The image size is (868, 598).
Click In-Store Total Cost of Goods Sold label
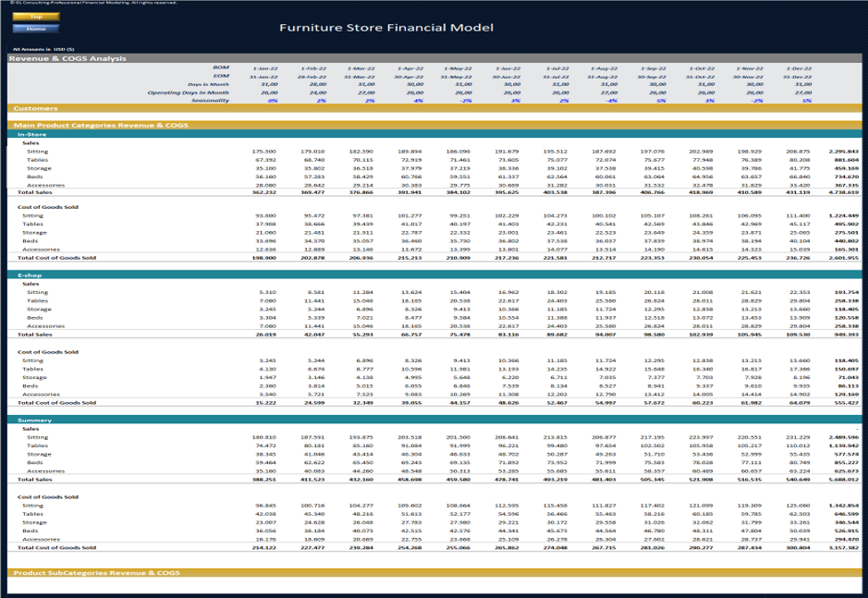(x=56, y=258)
